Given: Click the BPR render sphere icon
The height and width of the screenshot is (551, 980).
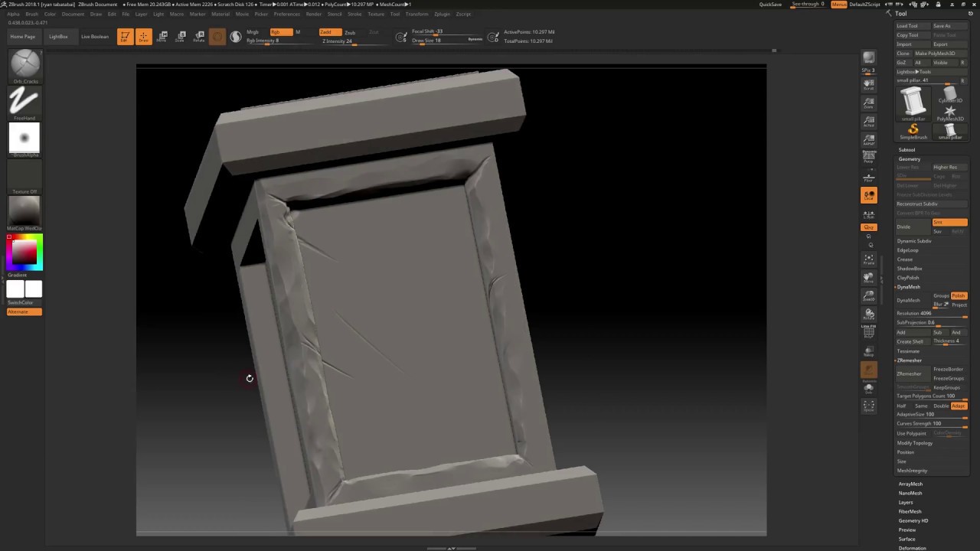Looking at the screenshot, I should coord(868,58).
